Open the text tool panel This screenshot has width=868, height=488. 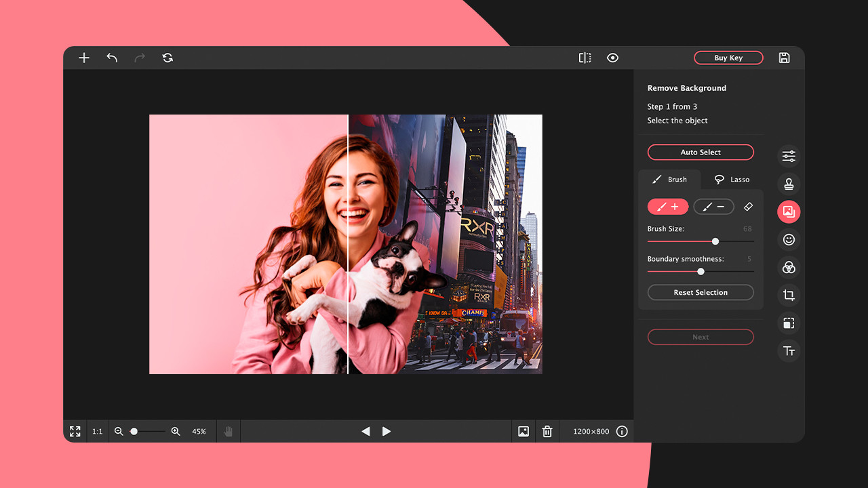point(789,351)
